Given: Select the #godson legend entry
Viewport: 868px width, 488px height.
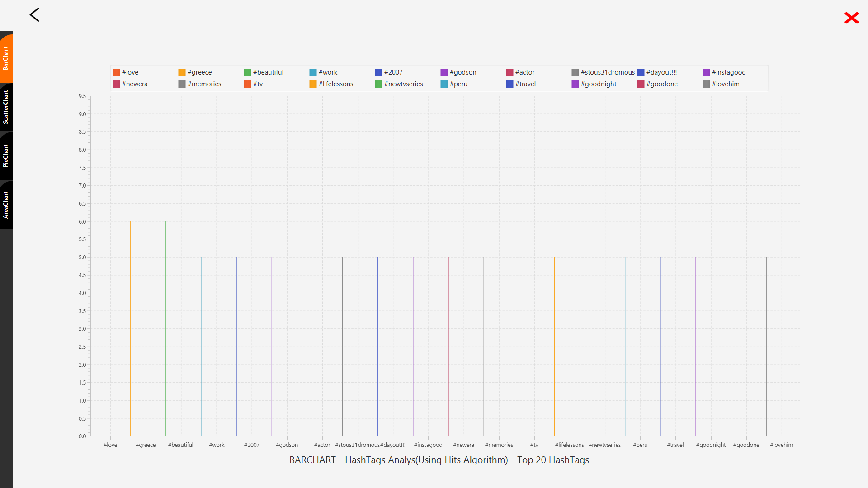Looking at the screenshot, I should (x=462, y=72).
